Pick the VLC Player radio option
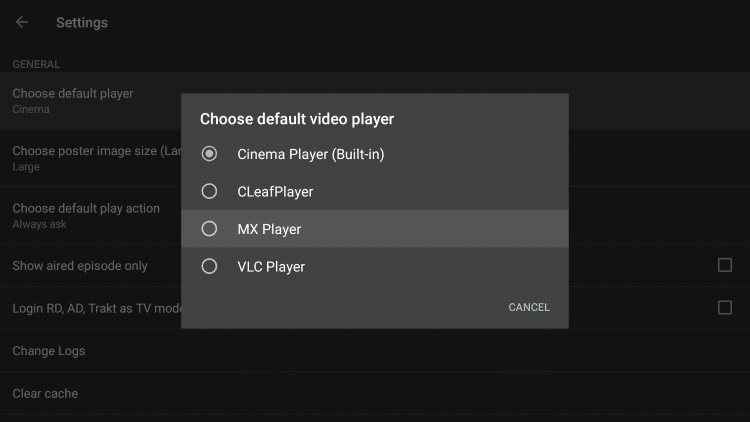Image resolution: width=750 pixels, height=422 pixels. [209, 266]
